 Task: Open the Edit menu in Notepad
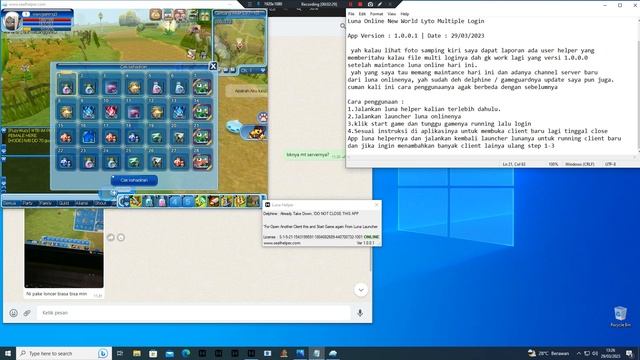362,14
